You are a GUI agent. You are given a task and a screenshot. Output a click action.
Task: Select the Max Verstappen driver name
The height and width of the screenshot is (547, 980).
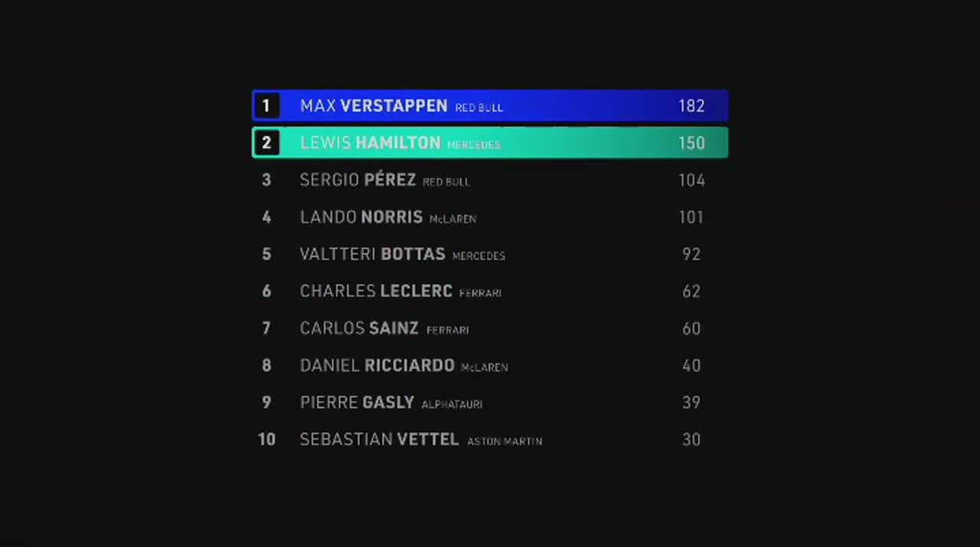click(x=374, y=106)
